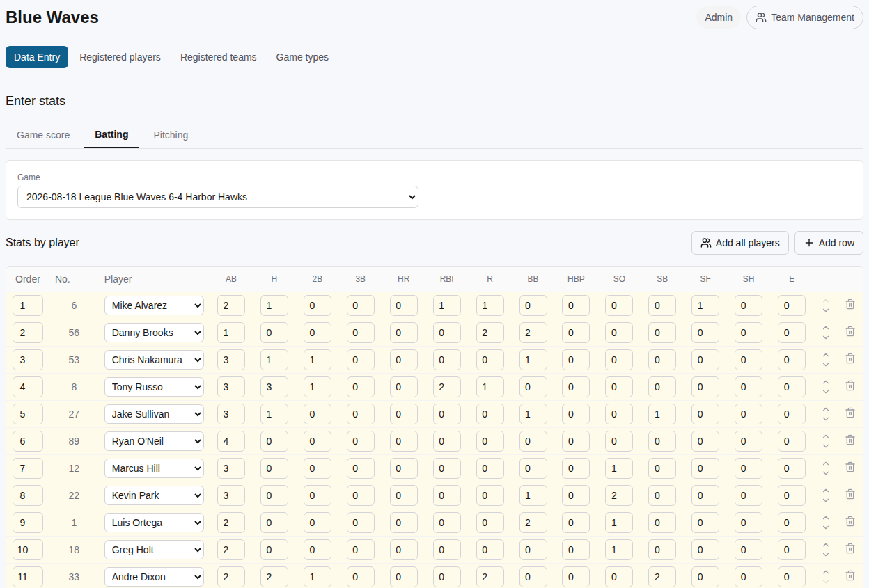Delete the Danny Brooks row
This screenshot has width=869, height=588.
tap(850, 331)
